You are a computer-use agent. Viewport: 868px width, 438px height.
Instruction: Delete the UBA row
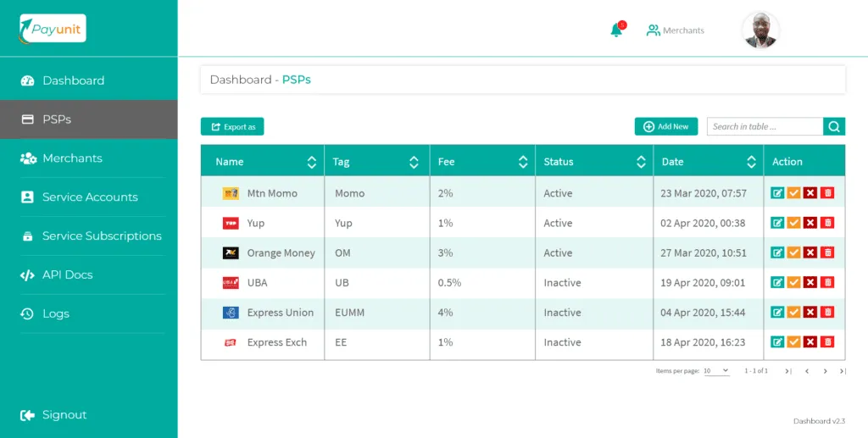[x=827, y=283]
